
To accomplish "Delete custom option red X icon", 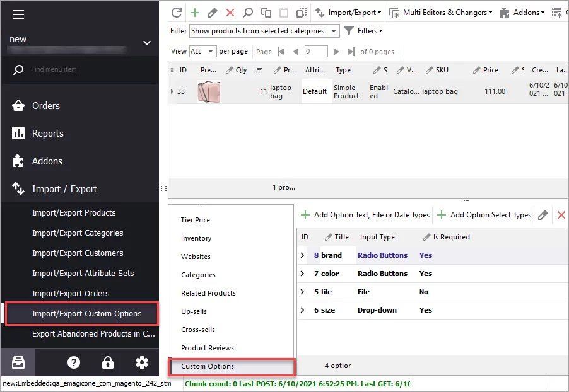I will click(561, 215).
